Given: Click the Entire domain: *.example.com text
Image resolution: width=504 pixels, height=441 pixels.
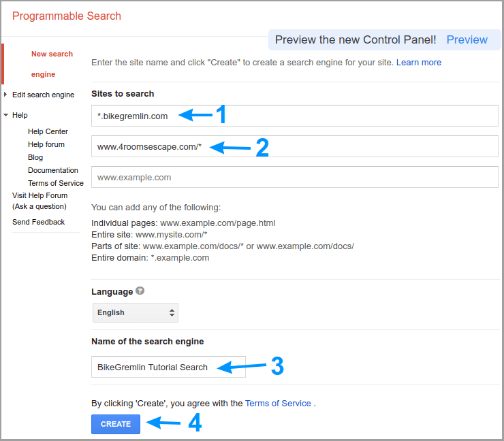Looking at the screenshot, I should (150, 258).
